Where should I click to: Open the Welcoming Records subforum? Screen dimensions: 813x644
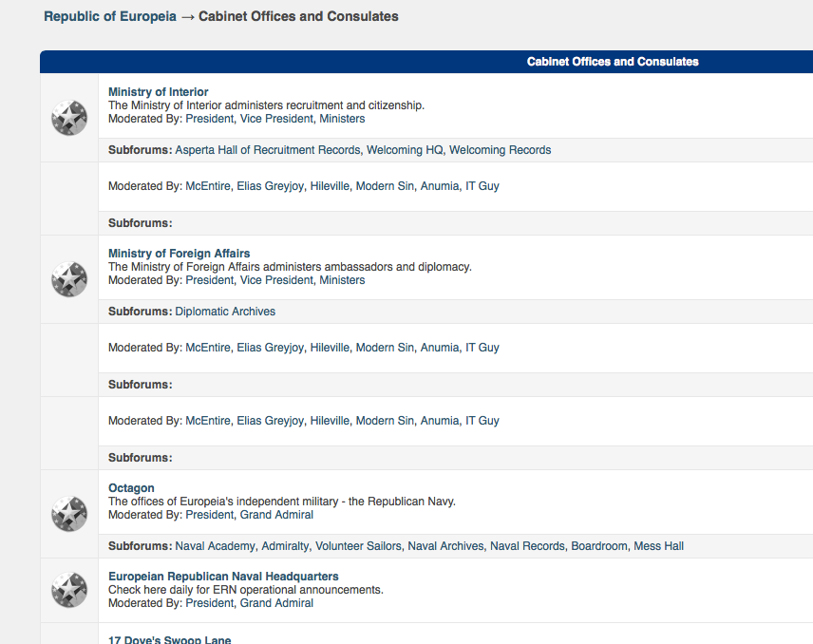(500, 150)
